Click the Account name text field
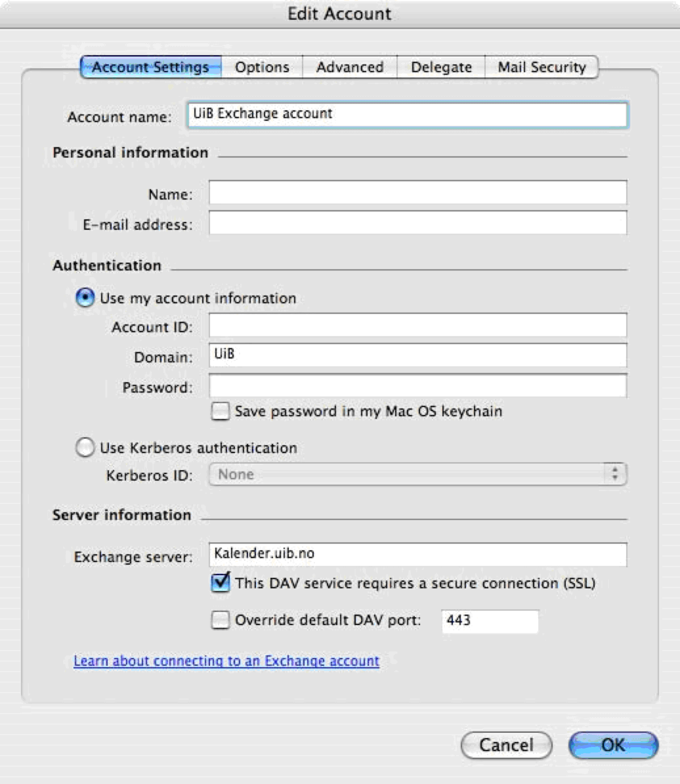 (x=407, y=114)
